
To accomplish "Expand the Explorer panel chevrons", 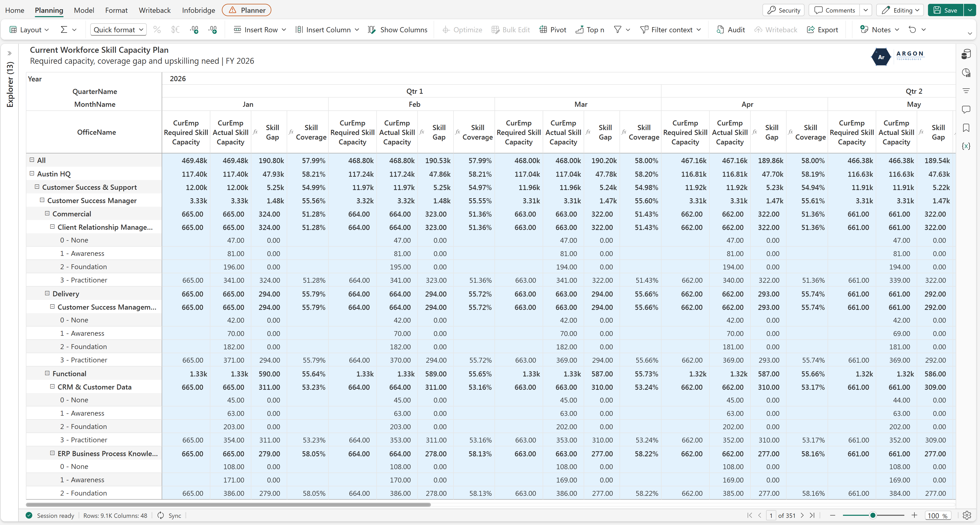I will (9, 53).
